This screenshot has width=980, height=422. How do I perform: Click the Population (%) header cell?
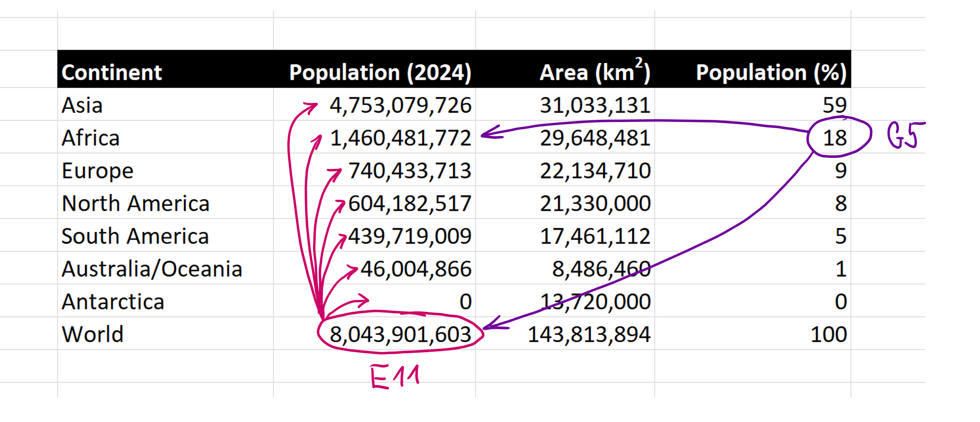(771, 72)
